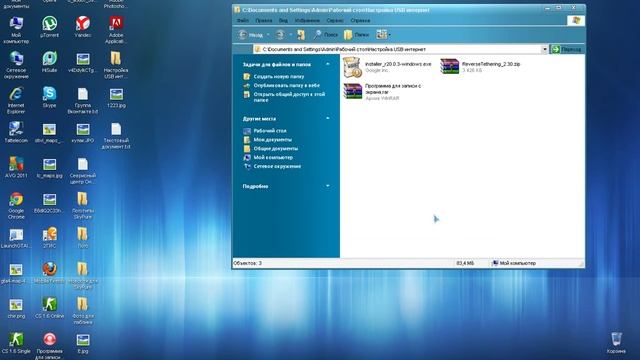Open the Back history dropdown arrow
This screenshot has height=360, width=640.
(x=268, y=35)
